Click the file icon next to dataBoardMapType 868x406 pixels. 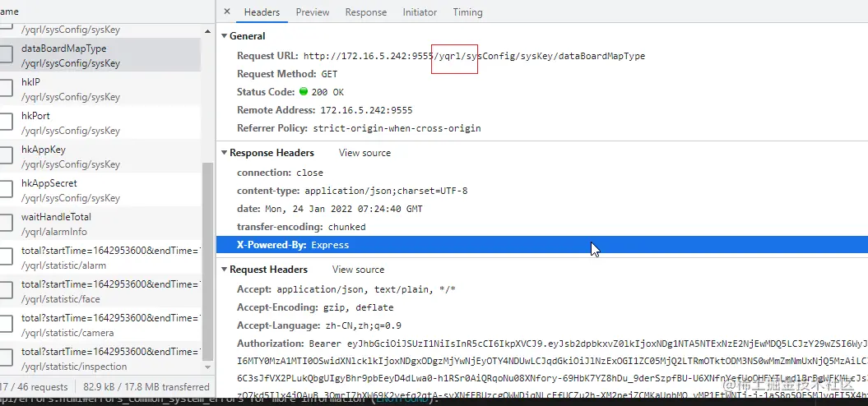(6, 54)
